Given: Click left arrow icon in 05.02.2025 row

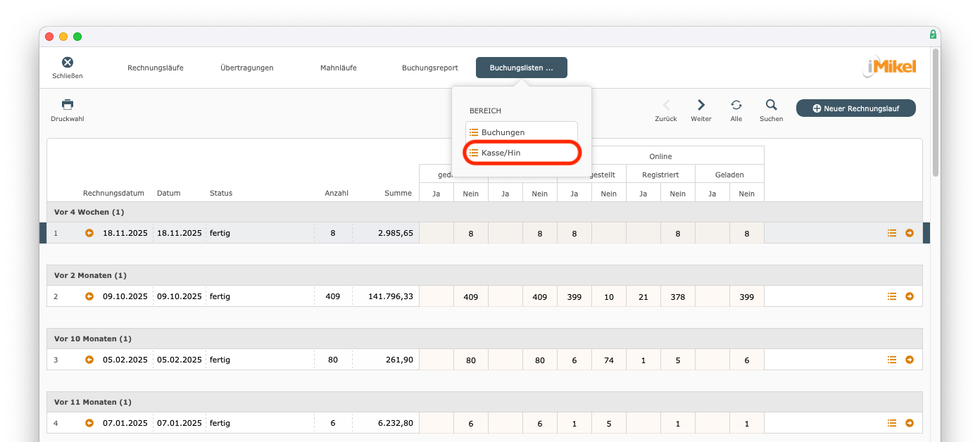Looking at the screenshot, I should click(89, 360).
